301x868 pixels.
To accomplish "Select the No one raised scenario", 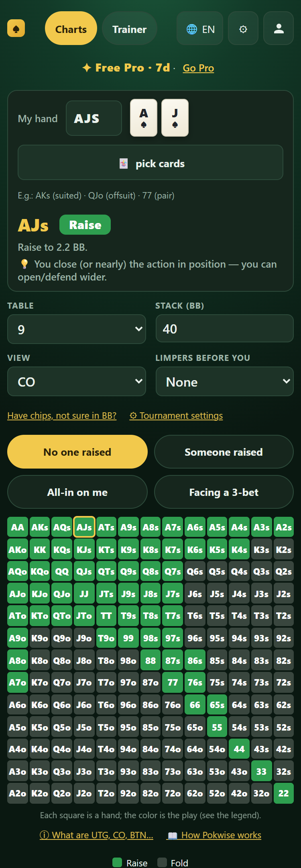I will pyautogui.click(x=77, y=452).
